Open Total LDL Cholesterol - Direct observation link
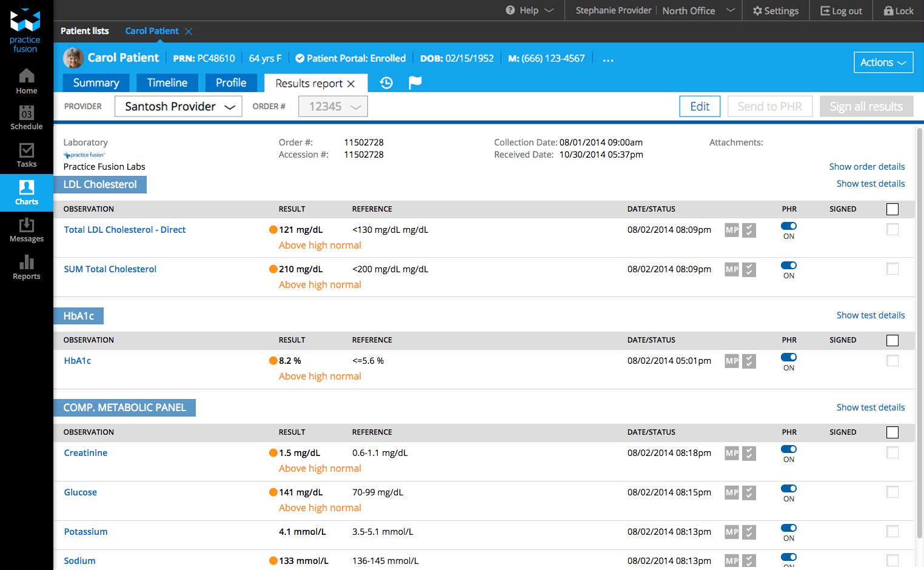This screenshot has height=570, width=924. point(125,230)
